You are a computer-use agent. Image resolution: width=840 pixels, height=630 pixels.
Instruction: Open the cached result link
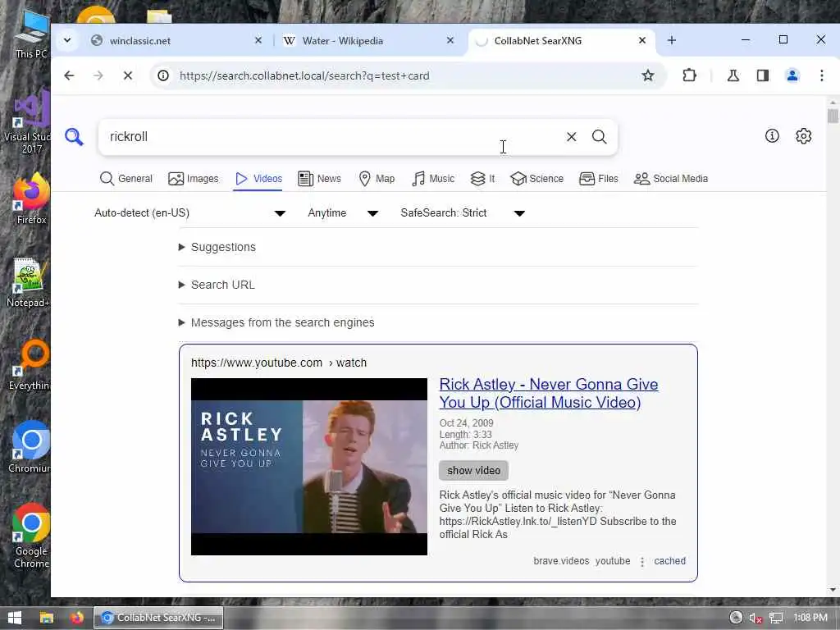(x=669, y=561)
